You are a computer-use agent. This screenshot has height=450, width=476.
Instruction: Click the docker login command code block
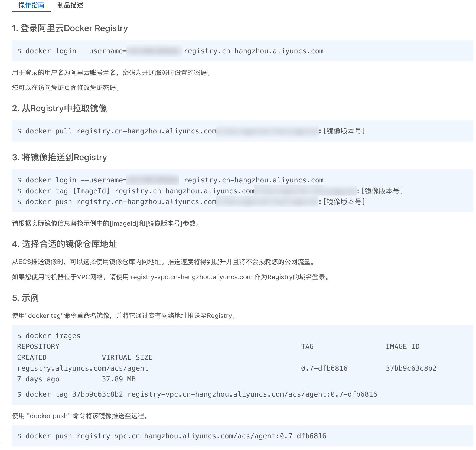pyautogui.click(x=170, y=51)
